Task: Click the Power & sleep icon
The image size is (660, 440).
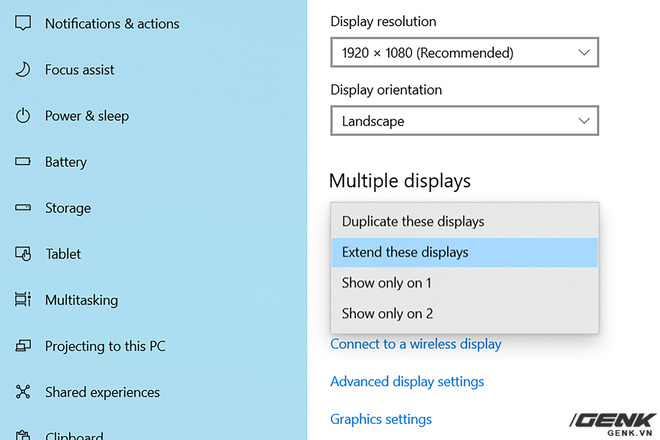Action: pos(23,116)
